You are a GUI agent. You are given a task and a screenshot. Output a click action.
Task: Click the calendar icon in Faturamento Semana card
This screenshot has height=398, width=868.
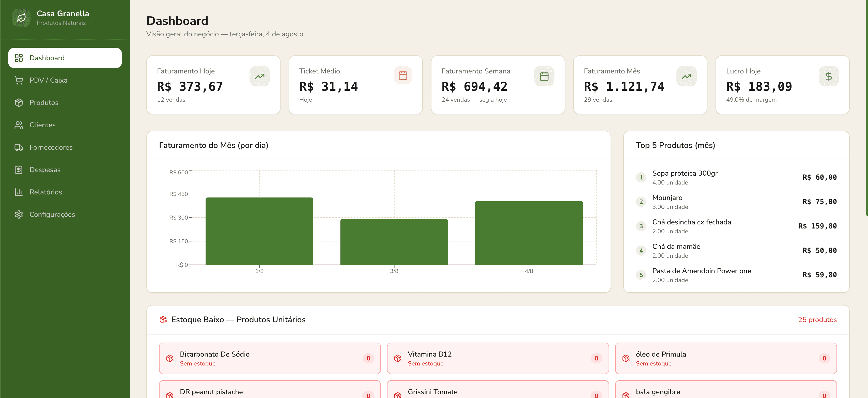(x=544, y=76)
